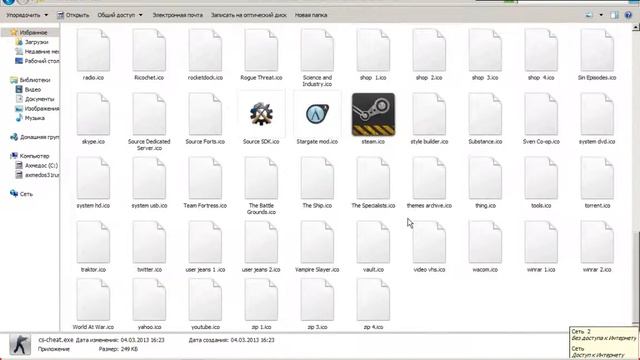Select The Ship.ico file
The image size is (640, 360).
click(x=317, y=182)
